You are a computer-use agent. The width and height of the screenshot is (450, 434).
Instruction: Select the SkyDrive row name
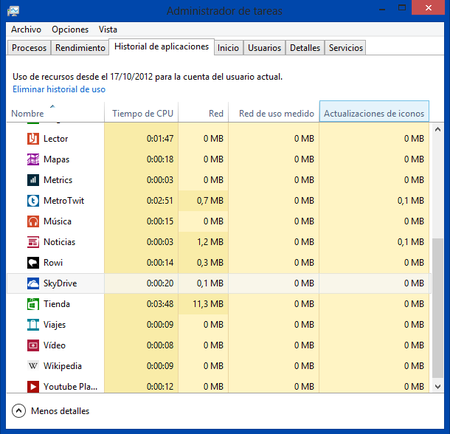[x=60, y=283]
